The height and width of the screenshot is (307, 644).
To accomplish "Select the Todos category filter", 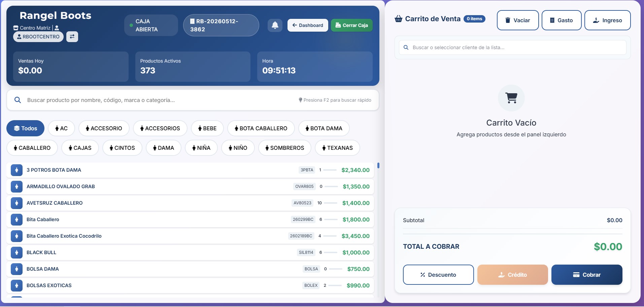I will click(25, 128).
